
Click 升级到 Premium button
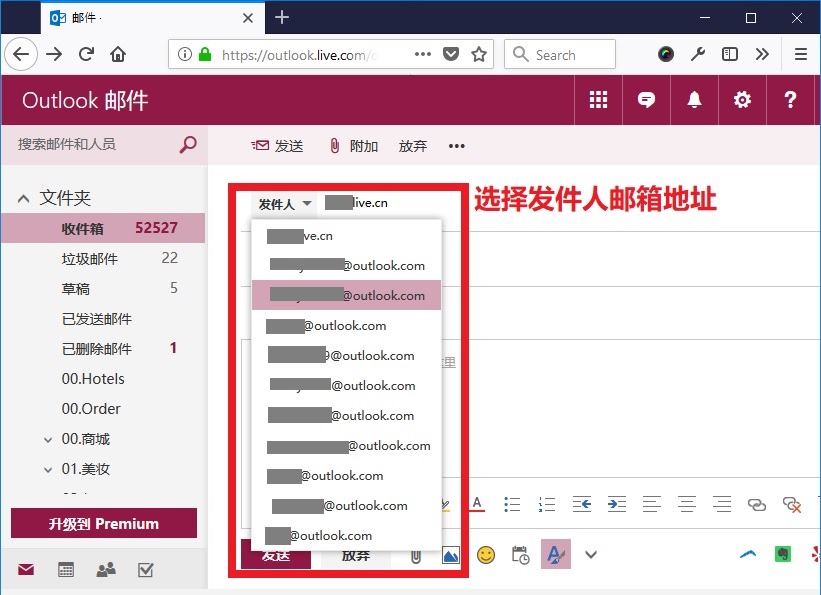104,523
